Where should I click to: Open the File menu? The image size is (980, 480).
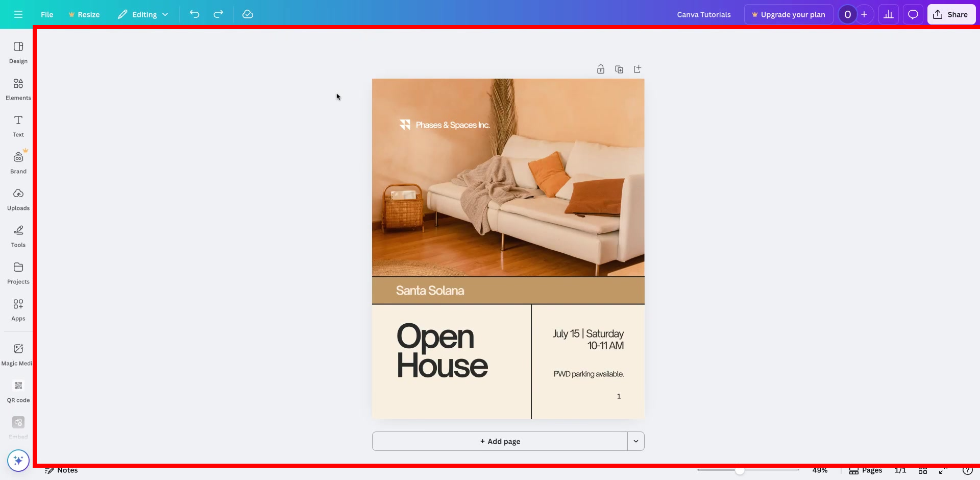46,14
